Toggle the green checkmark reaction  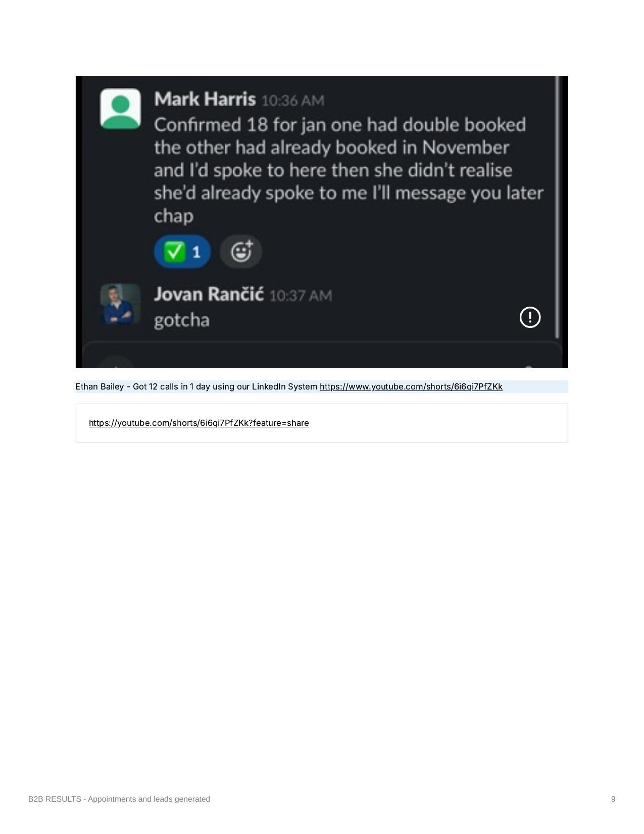click(x=182, y=252)
